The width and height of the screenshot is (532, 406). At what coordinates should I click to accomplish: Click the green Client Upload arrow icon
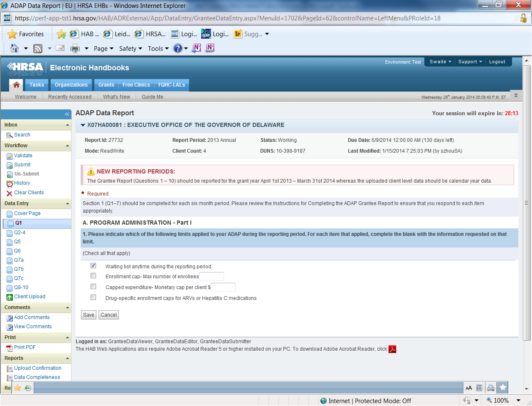pos(10,297)
